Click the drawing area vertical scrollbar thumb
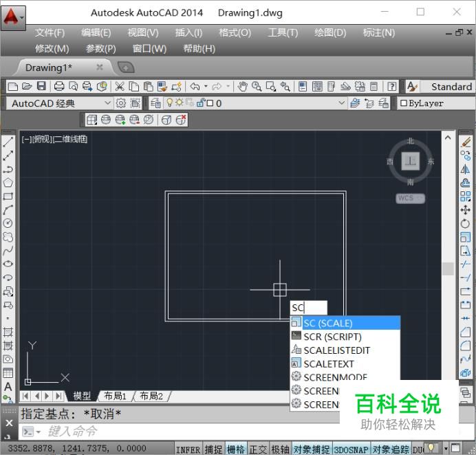 point(448,269)
